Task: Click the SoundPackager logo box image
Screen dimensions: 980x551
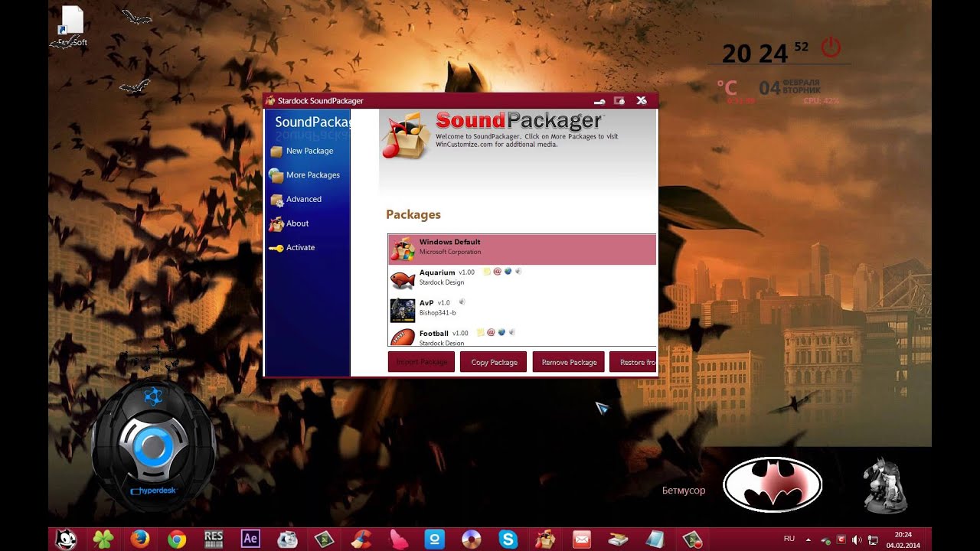Action: point(407,135)
